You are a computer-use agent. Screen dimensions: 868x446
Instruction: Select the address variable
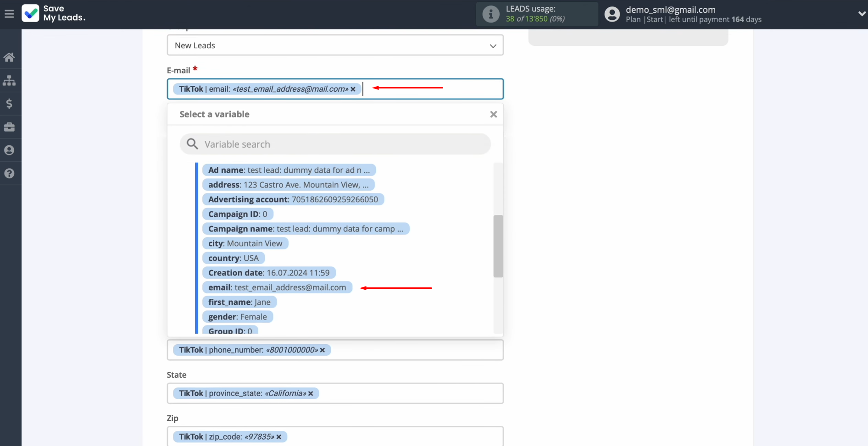[289, 185]
